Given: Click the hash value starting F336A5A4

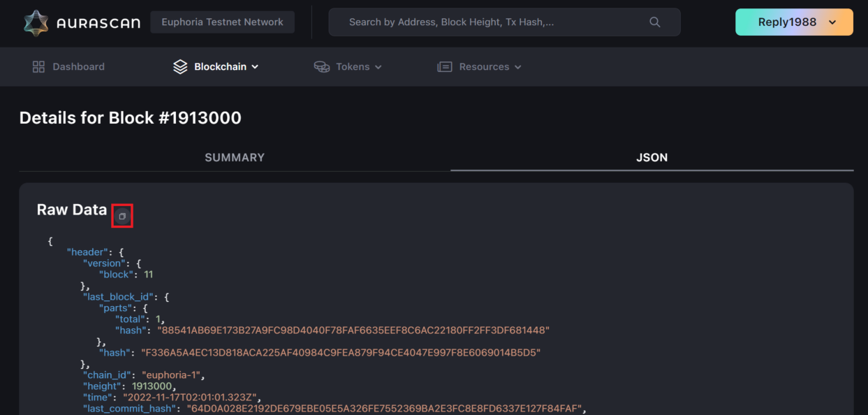Looking at the screenshot, I should pos(341,353).
